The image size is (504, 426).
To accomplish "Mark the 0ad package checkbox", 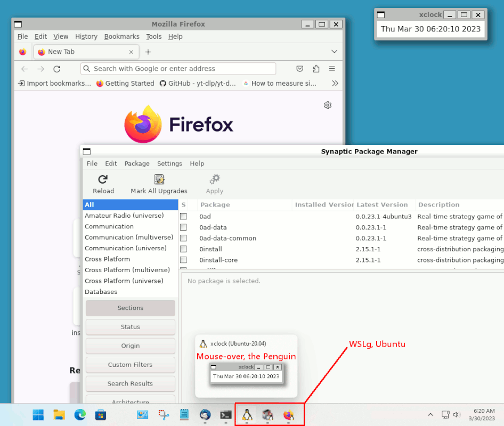I will coord(183,216).
